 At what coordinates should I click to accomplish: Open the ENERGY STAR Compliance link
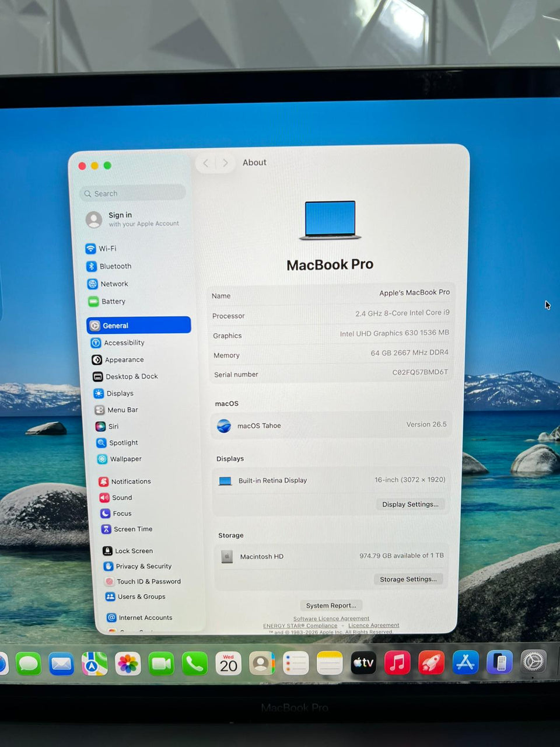pyautogui.click(x=300, y=626)
